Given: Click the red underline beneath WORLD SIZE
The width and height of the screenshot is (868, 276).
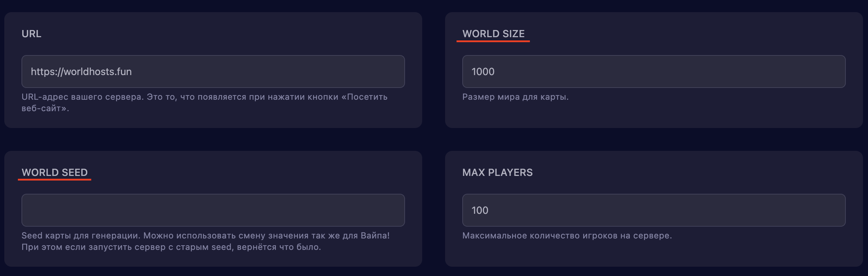Looking at the screenshot, I should click(493, 41).
